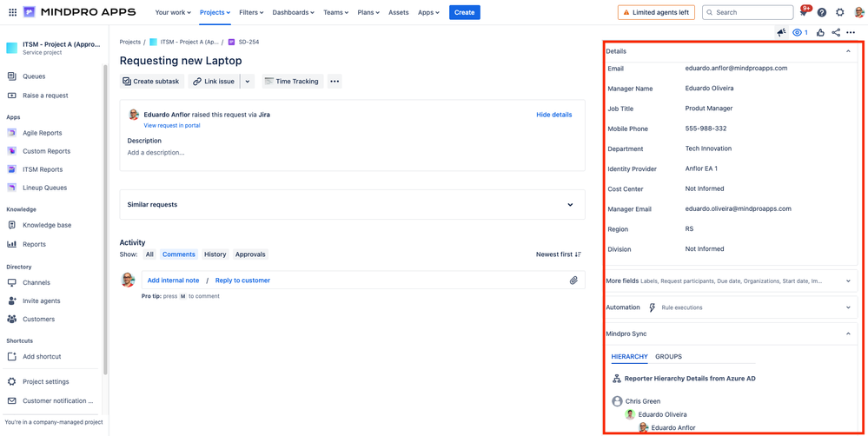Open the help question mark icon
This screenshot has height=436, width=868.
point(822,12)
